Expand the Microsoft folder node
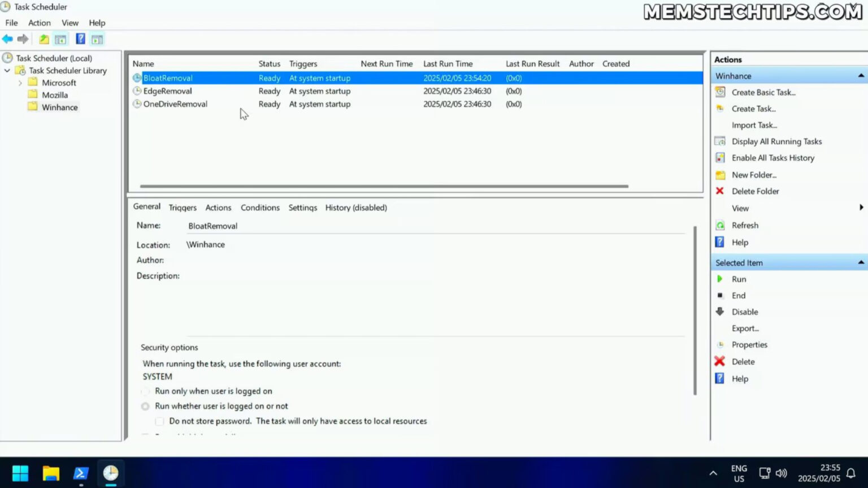Image resolution: width=868 pixels, height=488 pixels. [x=20, y=83]
